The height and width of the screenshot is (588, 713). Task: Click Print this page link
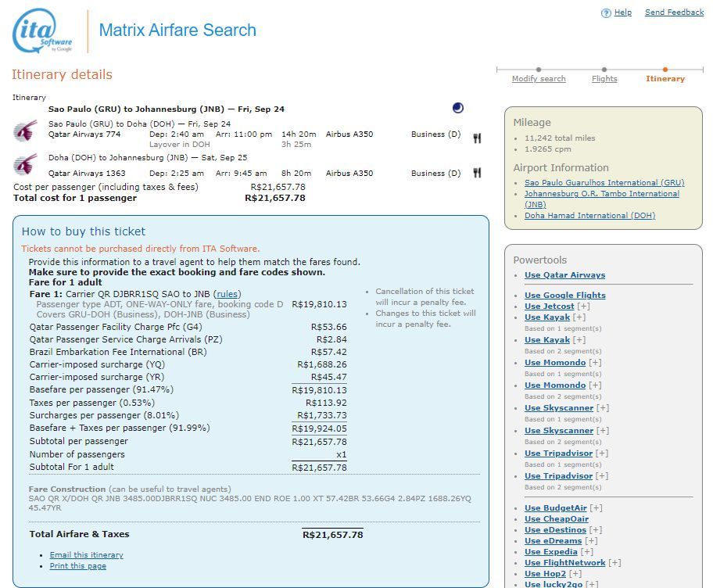[x=77, y=566]
